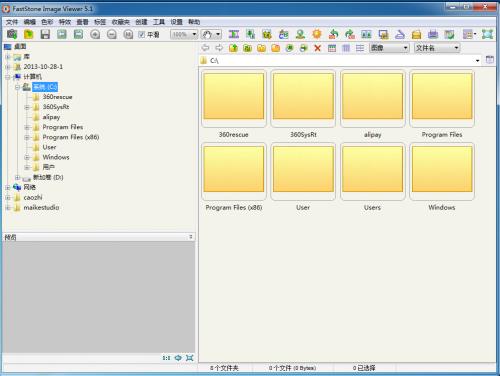Open the hand cursor tool dropdown
Viewport: 500px width, 376px height.
point(218,34)
